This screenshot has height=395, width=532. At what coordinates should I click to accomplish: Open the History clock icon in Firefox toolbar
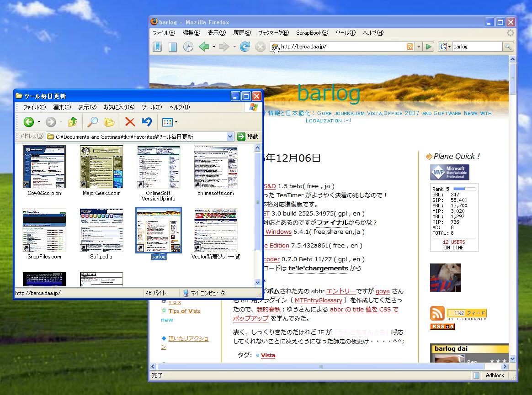(x=188, y=47)
